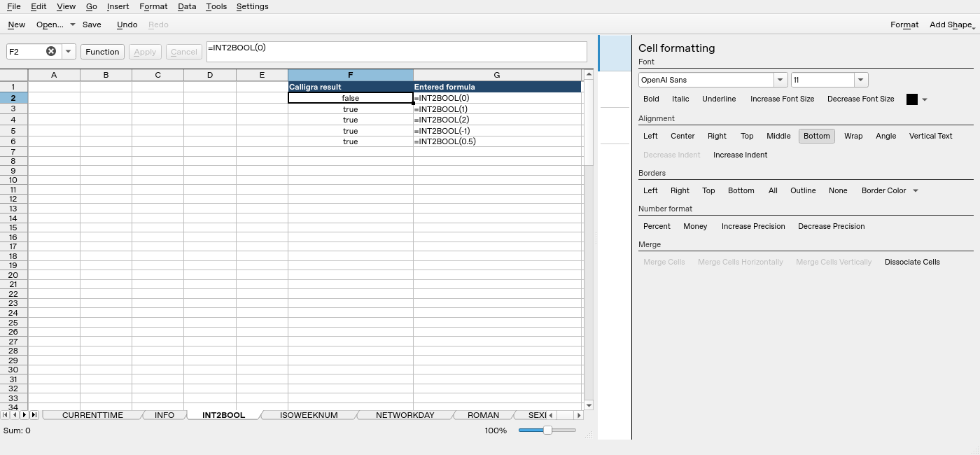Toggle Wrap text alignment
Screen dimensions: 980x455
(x=853, y=136)
